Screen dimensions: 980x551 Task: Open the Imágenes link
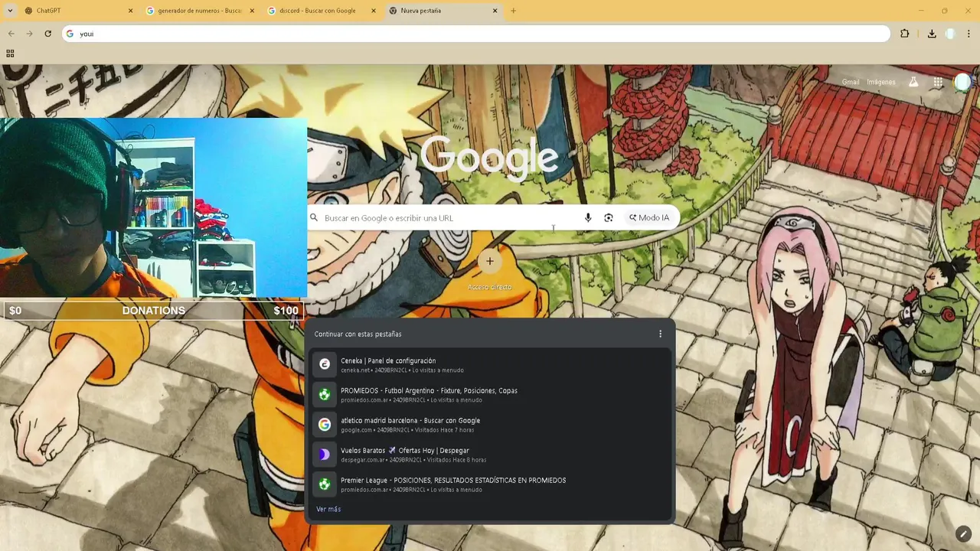pyautogui.click(x=881, y=82)
